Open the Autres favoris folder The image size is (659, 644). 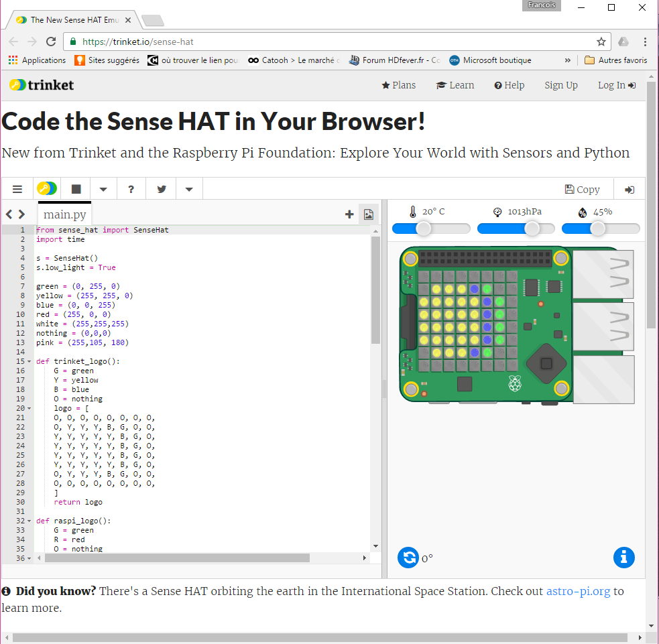pos(615,60)
